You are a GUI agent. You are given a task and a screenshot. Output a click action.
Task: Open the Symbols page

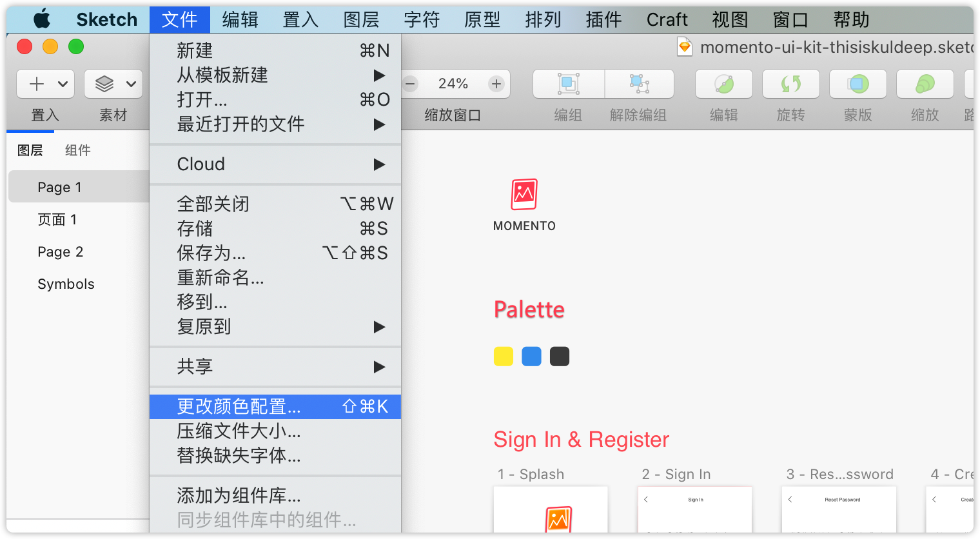coord(66,284)
